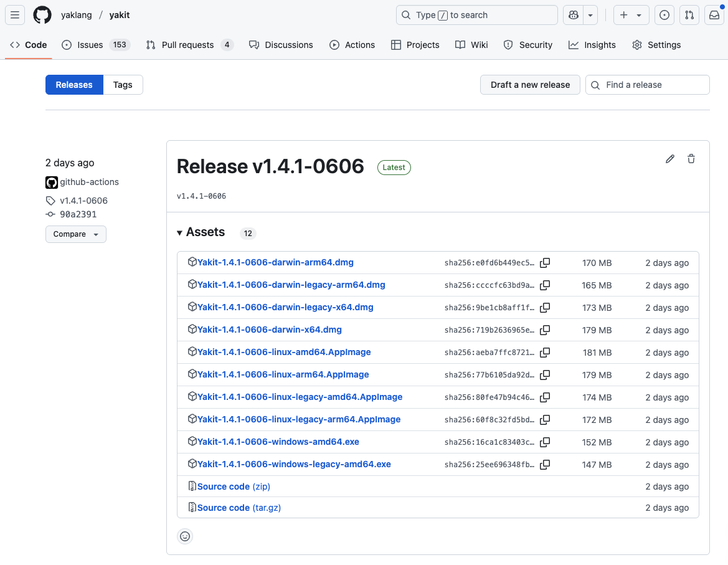728x565 pixels.
Task: Open the hamburger navigation menu
Action: 15,15
